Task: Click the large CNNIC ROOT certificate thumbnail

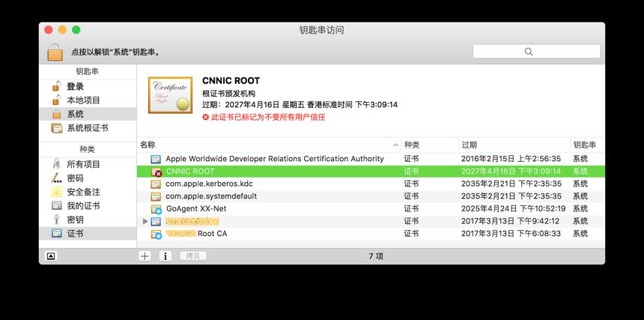Action: [170, 95]
